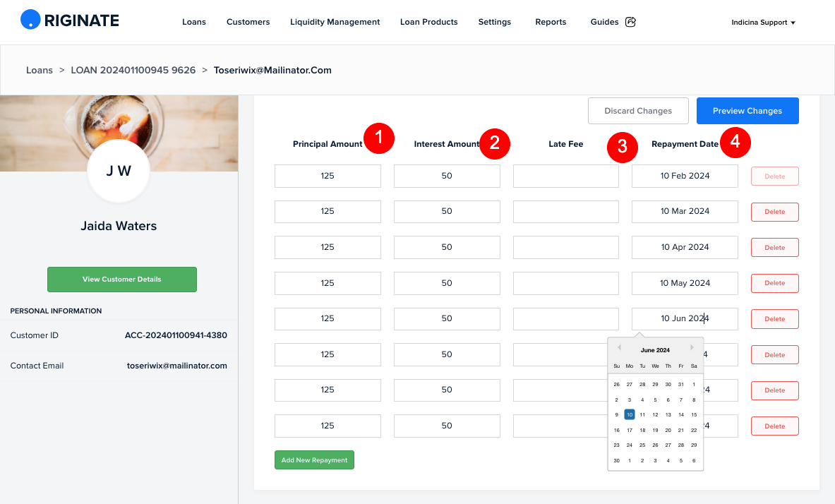Open the 10 Feb 2024 repayment date field
Screen dimensions: 835x504
click(x=685, y=176)
